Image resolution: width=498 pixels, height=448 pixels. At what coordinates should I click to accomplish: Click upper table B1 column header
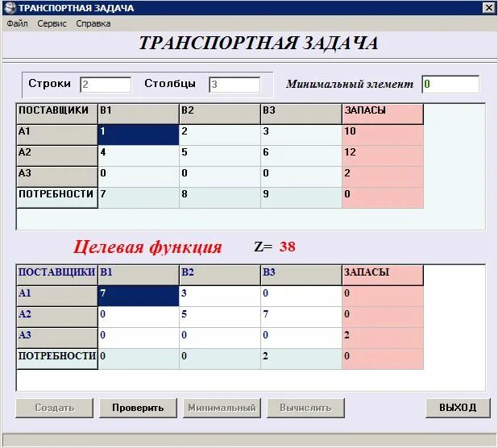pyautogui.click(x=139, y=114)
